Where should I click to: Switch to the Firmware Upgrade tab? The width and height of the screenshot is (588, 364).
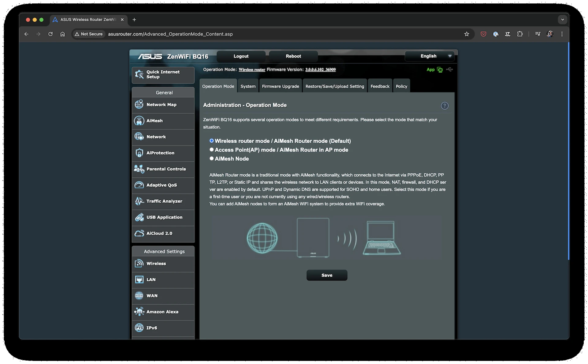tap(280, 86)
